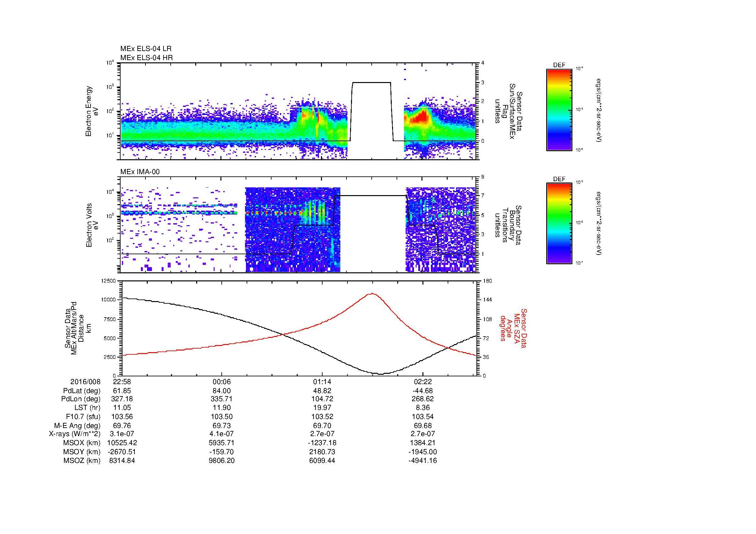Select the top DEF color bar
This screenshot has width=756, height=534.
(x=559, y=110)
